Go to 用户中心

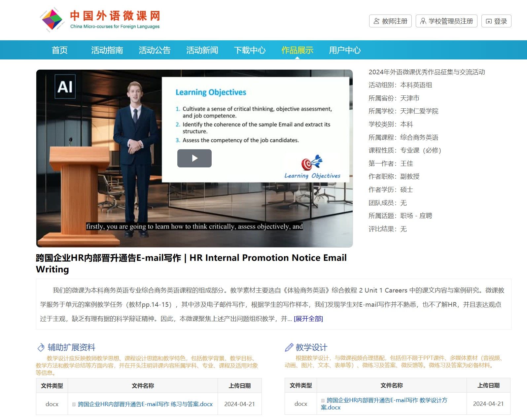point(345,50)
